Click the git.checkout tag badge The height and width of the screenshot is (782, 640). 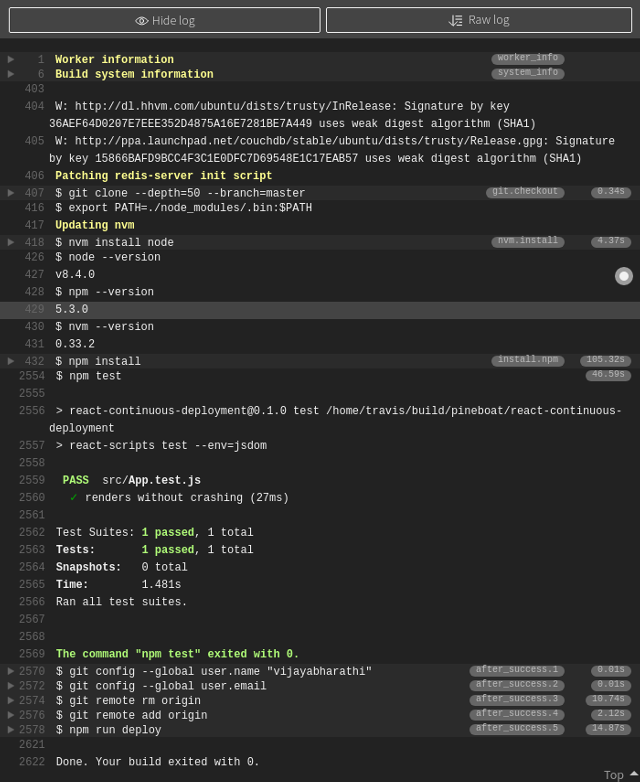tap(524, 192)
